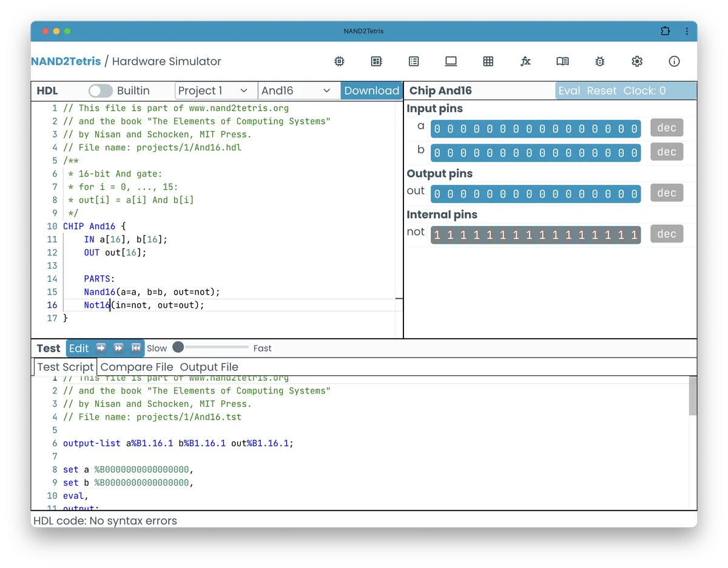Open the book user guide icon
The image size is (728, 568).
(562, 61)
